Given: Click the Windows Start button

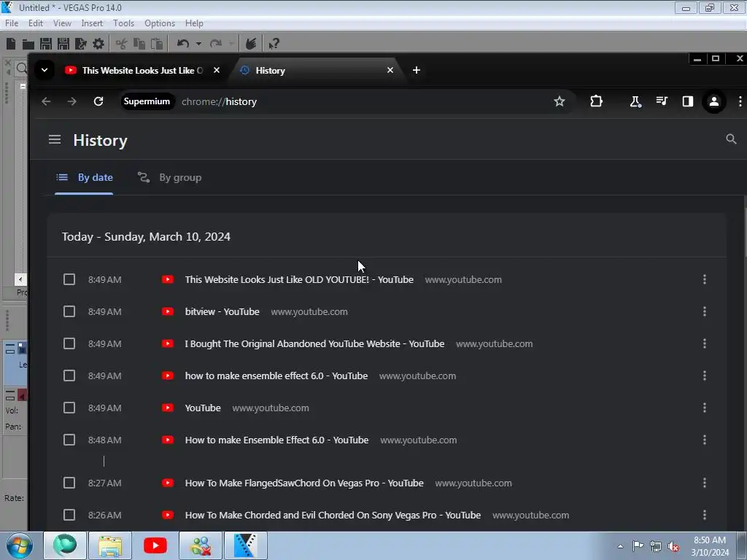Looking at the screenshot, I should point(20,545).
